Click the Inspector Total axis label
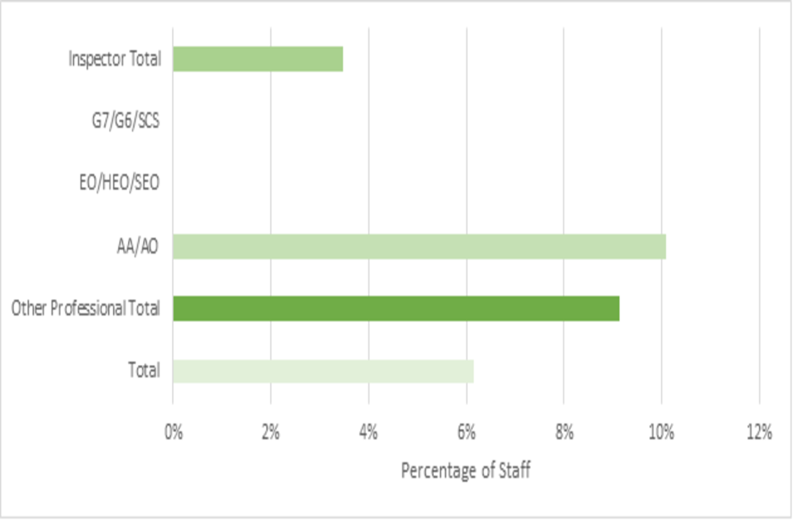Screen dimensions: 798x532 coord(116,59)
